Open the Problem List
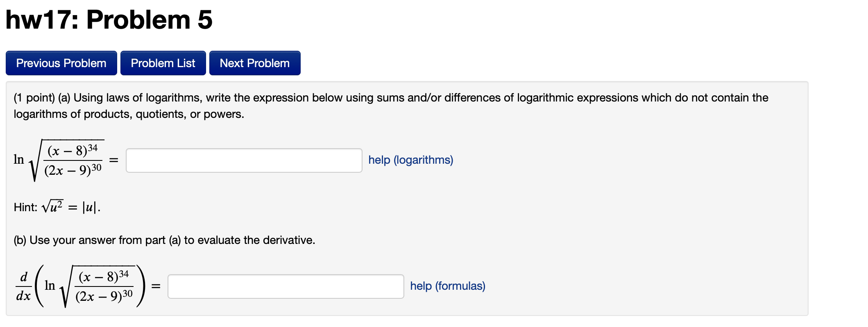This screenshot has width=868, height=327. click(163, 63)
